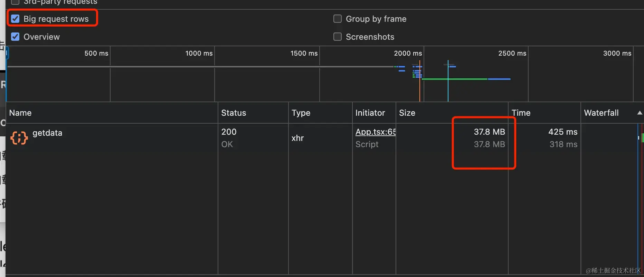Click the 1000 ms overview tick label
644x277 pixels.
tap(199, 53)
